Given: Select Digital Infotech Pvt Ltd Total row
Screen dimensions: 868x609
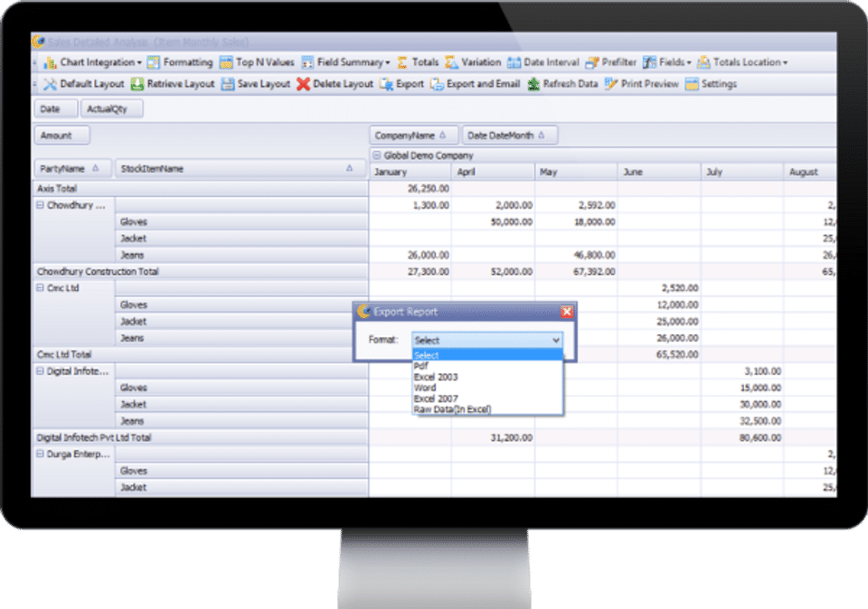Looking at the screenshot, I should click(x=201, y=437).
